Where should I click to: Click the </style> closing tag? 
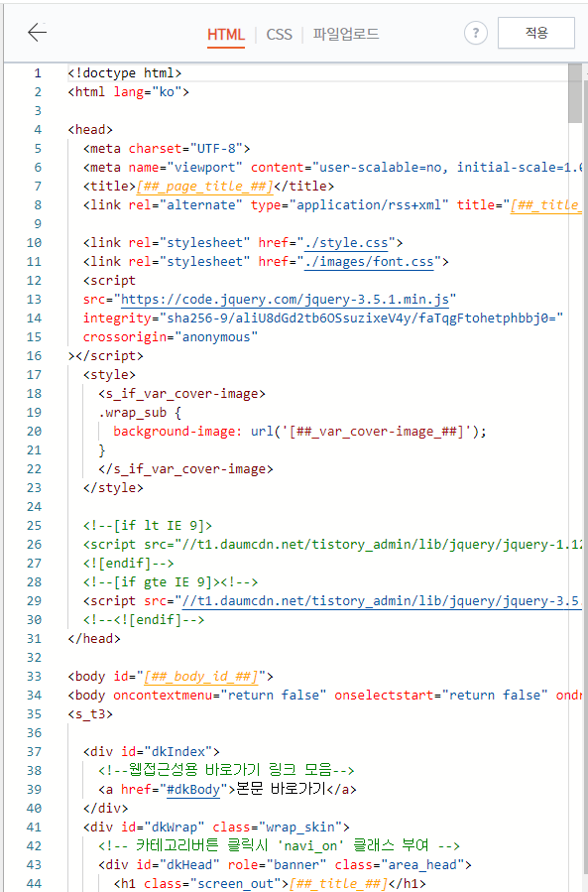113,488
